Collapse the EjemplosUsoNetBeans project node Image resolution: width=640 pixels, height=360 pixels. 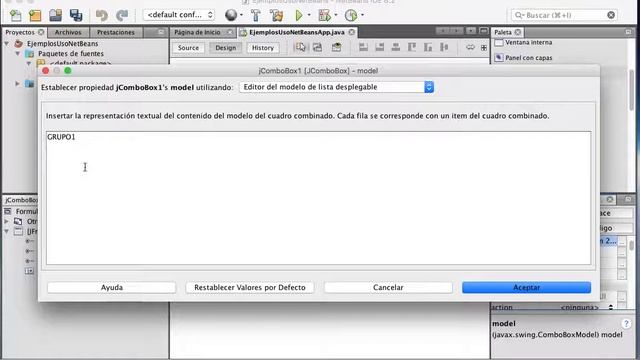coord(7,43)
